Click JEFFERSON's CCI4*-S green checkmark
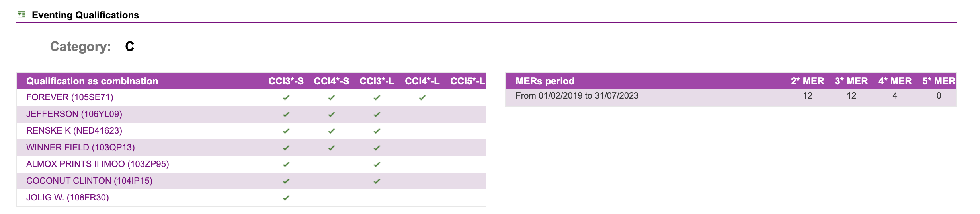Viewport: 980px width, 214px height. point(332,114)
